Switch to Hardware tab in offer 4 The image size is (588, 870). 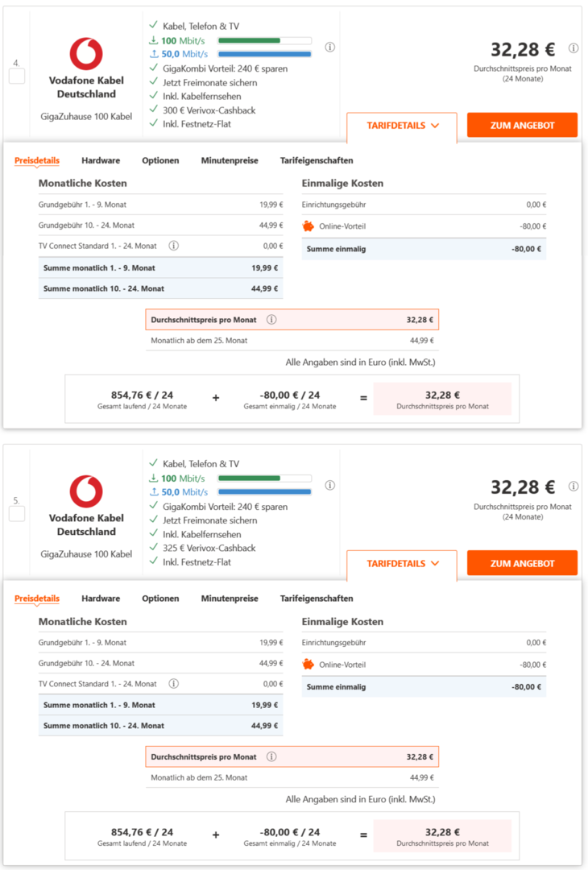pos(101,160)
